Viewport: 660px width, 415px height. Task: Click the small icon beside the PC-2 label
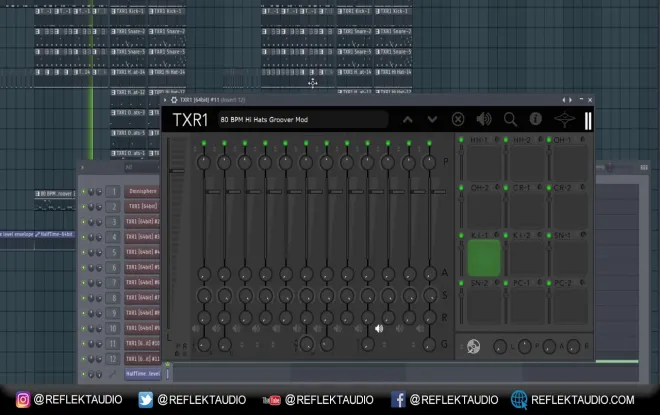click(583, 282)
